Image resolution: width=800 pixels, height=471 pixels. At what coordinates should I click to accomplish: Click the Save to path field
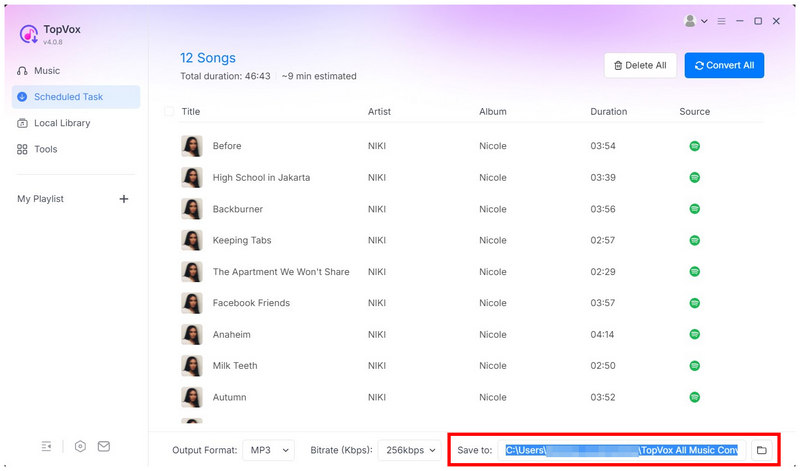pyautogui.click(x=622, y=451)
